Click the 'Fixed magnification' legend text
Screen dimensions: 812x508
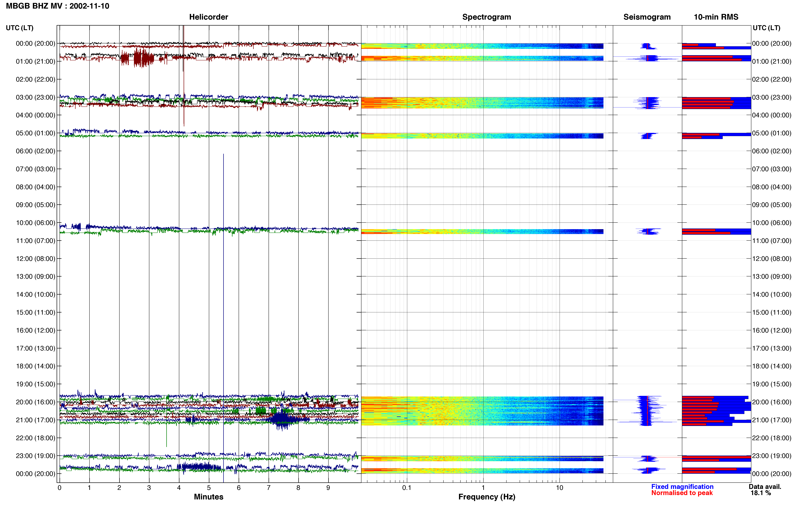click(x=682, y=486)
